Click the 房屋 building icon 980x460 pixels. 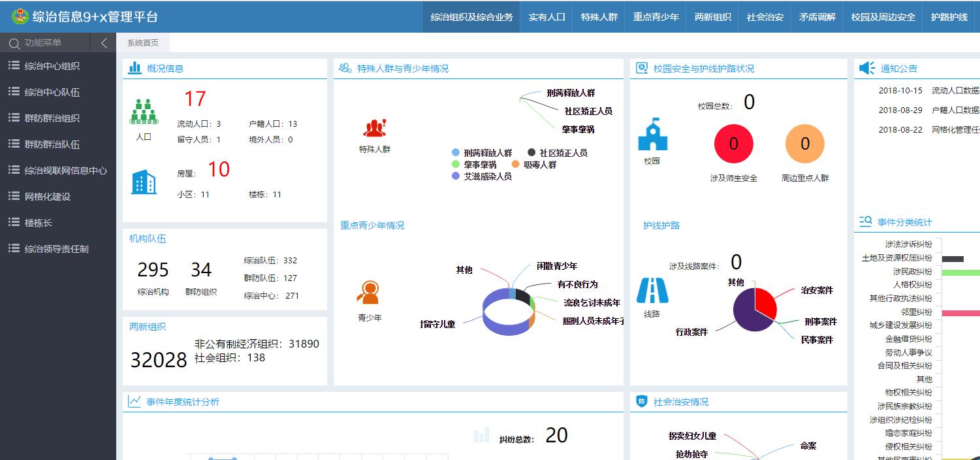[145, 181]
